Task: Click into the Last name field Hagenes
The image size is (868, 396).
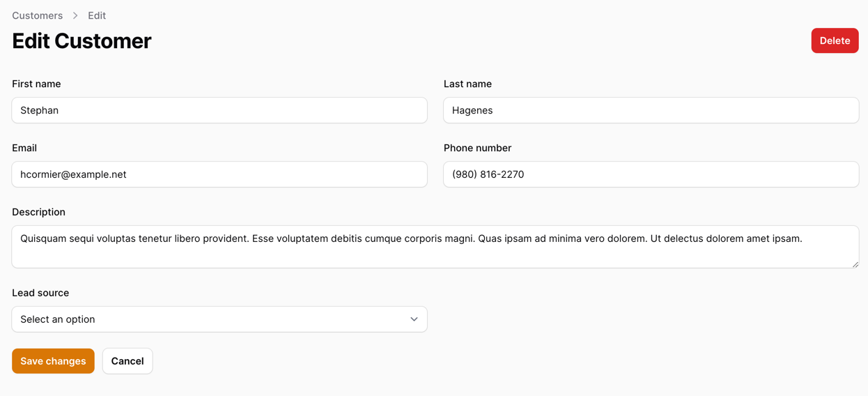Action: tap(651, 110)
